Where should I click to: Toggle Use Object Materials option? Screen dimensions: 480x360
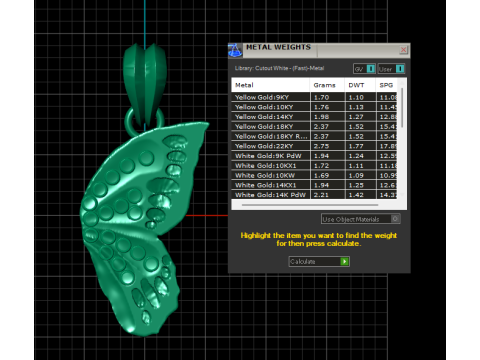coord(361,219)
